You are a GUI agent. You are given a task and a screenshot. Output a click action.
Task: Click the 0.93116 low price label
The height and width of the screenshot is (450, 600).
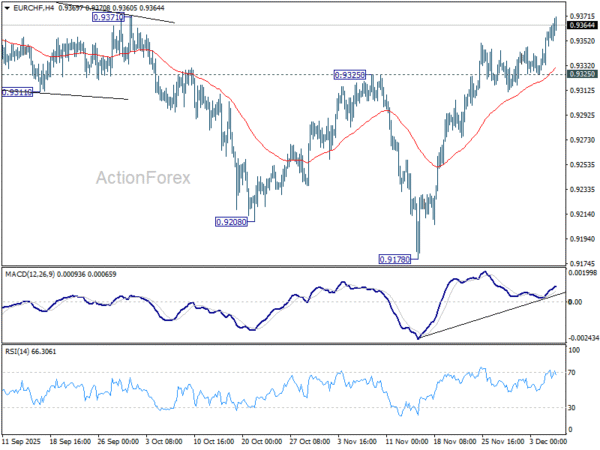click(17, 92)
